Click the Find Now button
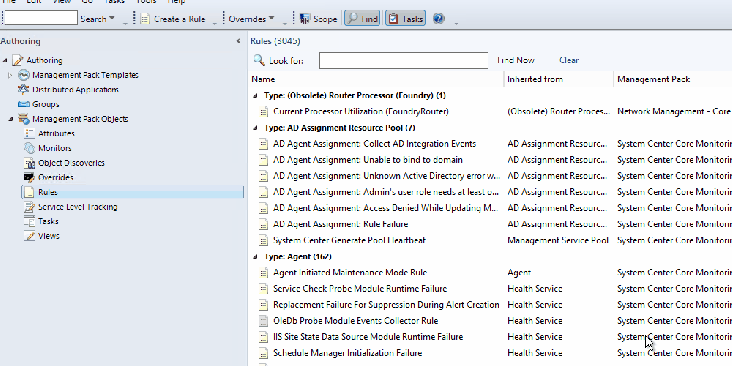 515,60
